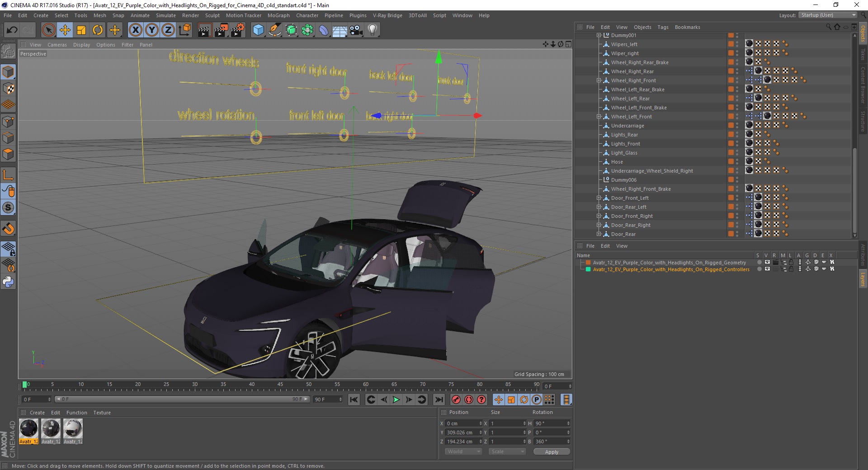
Task: Open Object Manager Tags menu
Action: click(x=663, y=27)
